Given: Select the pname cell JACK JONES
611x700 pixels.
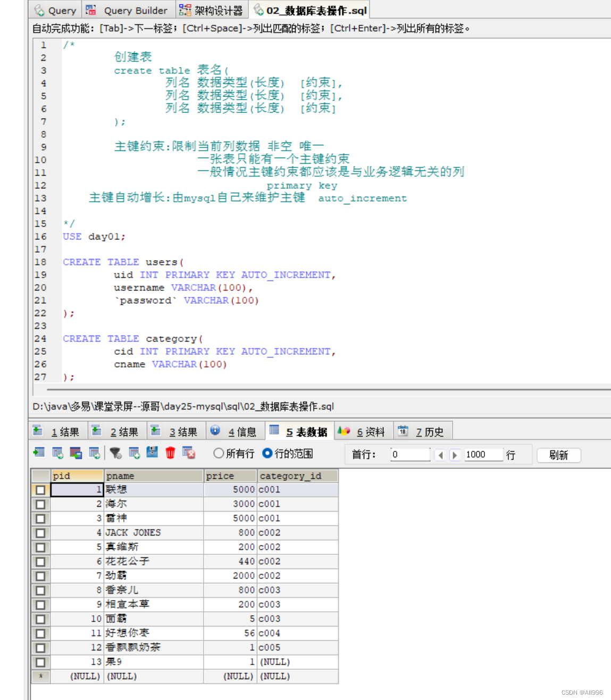Looking at the screenshot, I should [154, 533].
